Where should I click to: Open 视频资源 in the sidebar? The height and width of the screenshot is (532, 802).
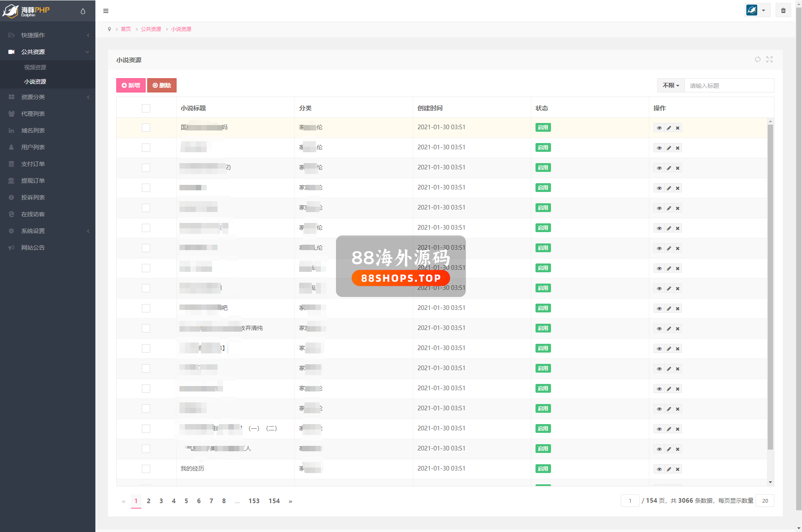(35, 67)
